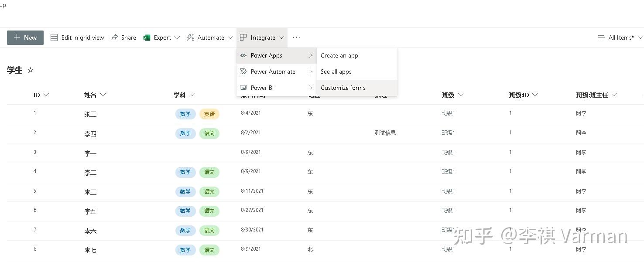Select Power Automate in the Integrate menu

pos(273,71)
